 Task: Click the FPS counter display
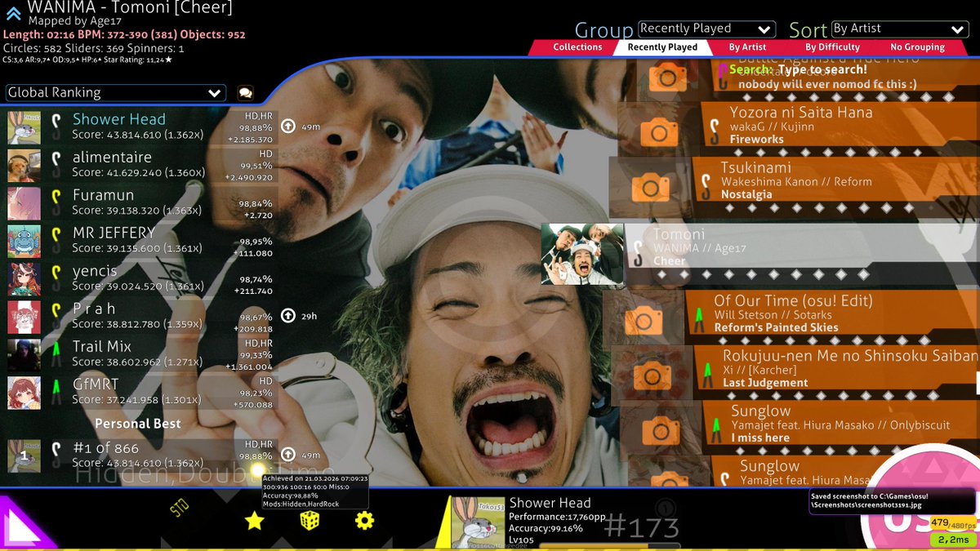(x=952, y=523)
